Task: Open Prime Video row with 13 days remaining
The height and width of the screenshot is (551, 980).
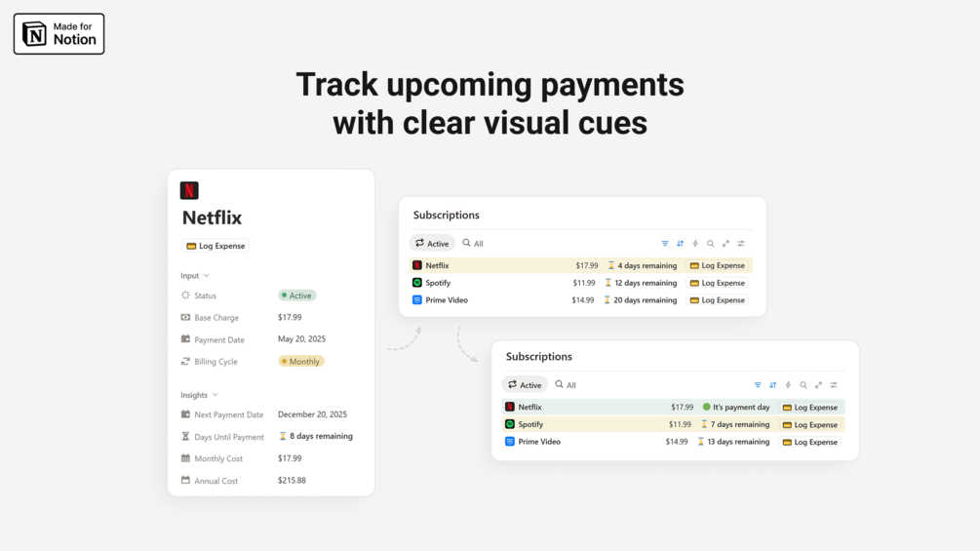Action: click(x=673, y=442)
